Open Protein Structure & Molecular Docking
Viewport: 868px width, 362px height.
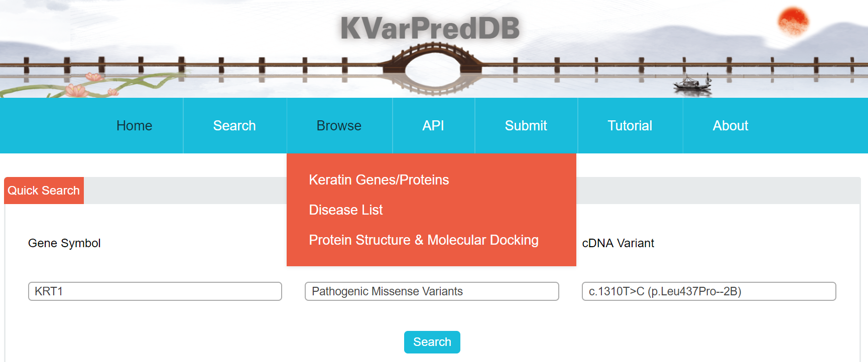[x=424, y=240]
